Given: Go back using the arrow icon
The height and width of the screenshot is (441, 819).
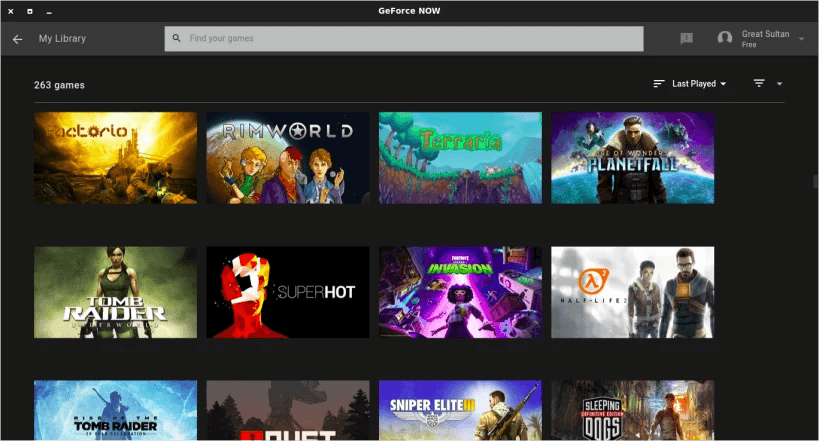Looking at the screenshot, I should click(17, 39).
